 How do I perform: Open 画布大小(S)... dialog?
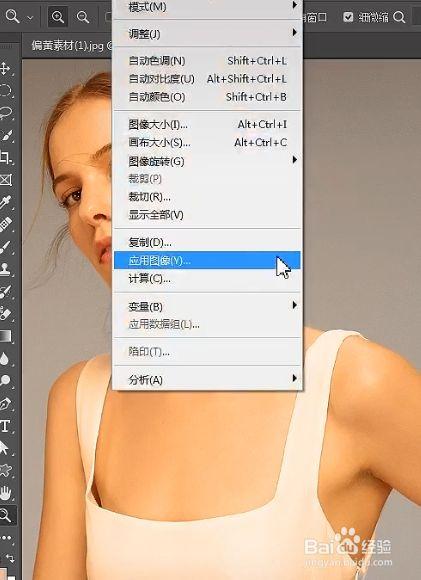(x=208, y=142)
